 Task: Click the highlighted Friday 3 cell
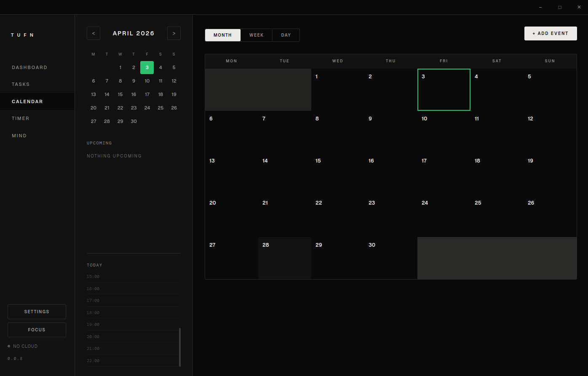pos(444,89)
